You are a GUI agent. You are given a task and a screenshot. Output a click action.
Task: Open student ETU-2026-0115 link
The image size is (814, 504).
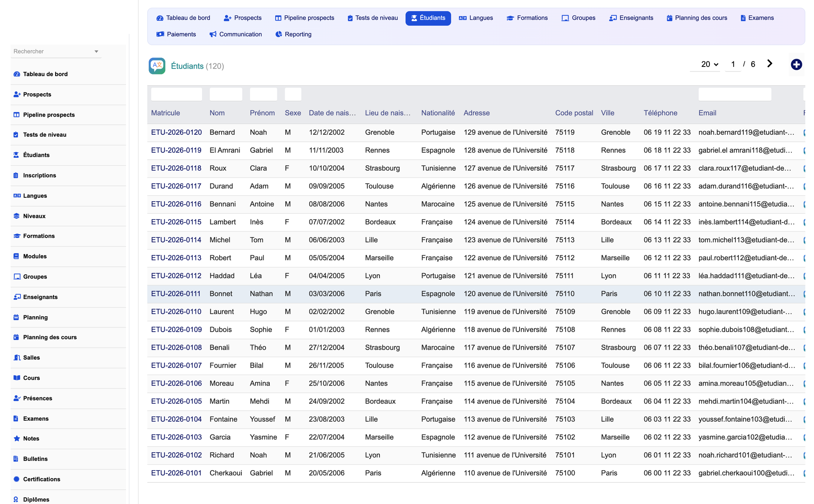click(176, 222)
